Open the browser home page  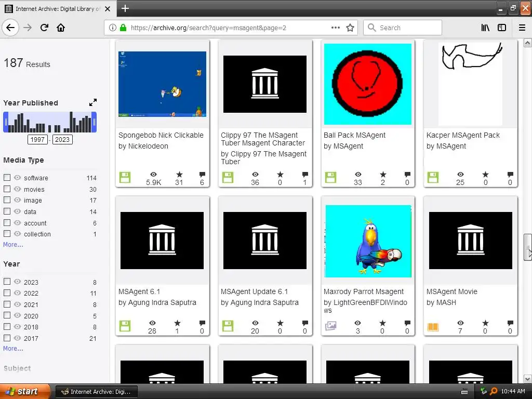pyautogui.click(x=61, y=28)
